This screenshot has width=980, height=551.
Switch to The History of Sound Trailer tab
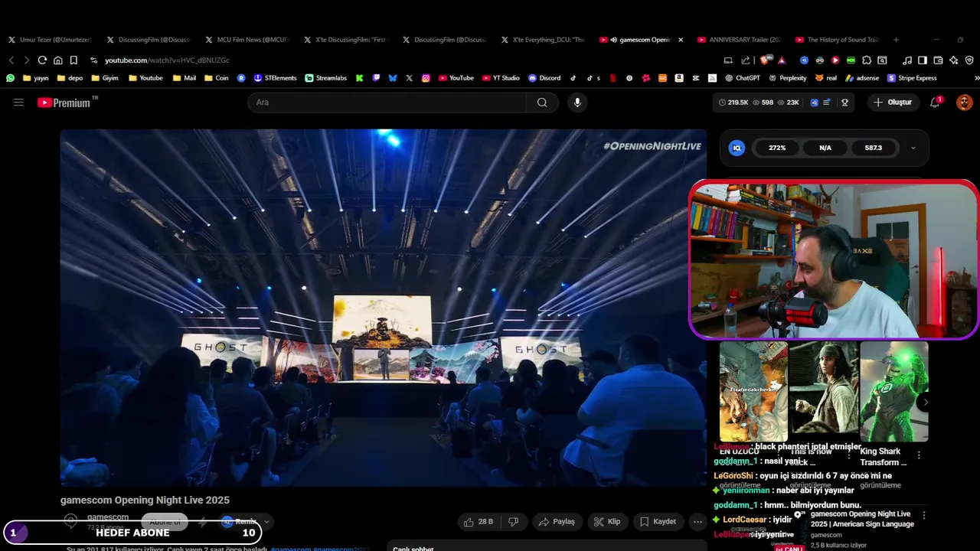[x=837, y=40]
